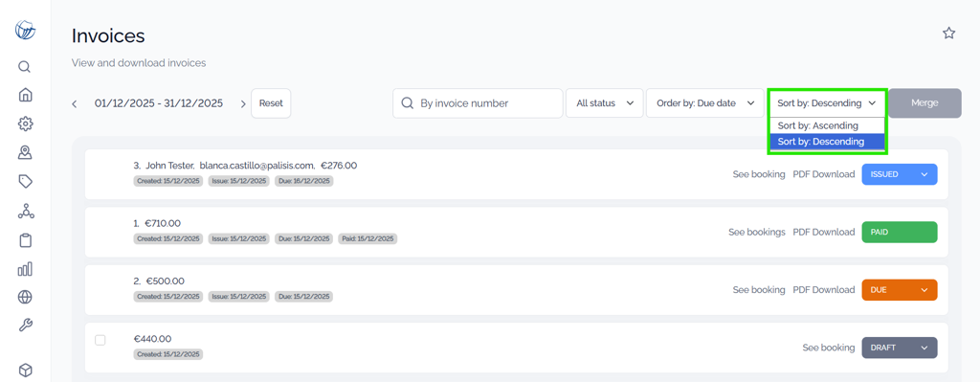980x382 pixels.
Task: Open the DUE status dropdown
Action: click(x=900, y=290)
